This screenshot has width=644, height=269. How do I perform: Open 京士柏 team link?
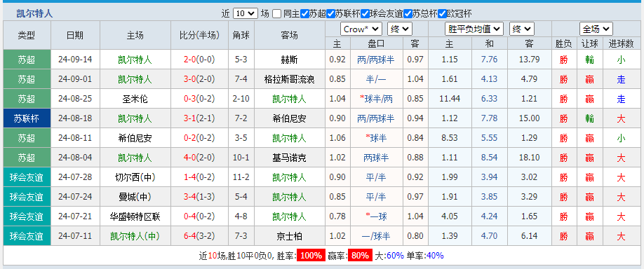point(290,236)
